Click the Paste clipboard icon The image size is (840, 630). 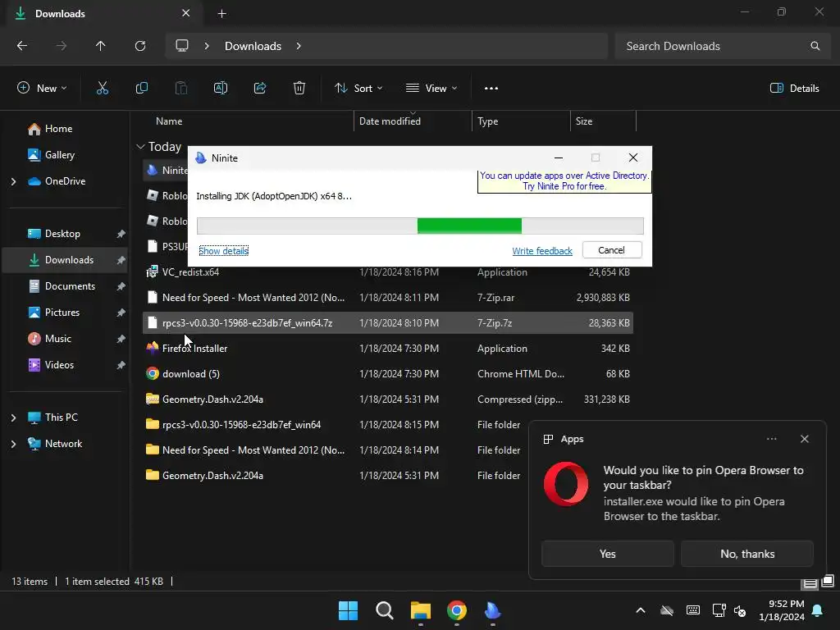(181, 89)
